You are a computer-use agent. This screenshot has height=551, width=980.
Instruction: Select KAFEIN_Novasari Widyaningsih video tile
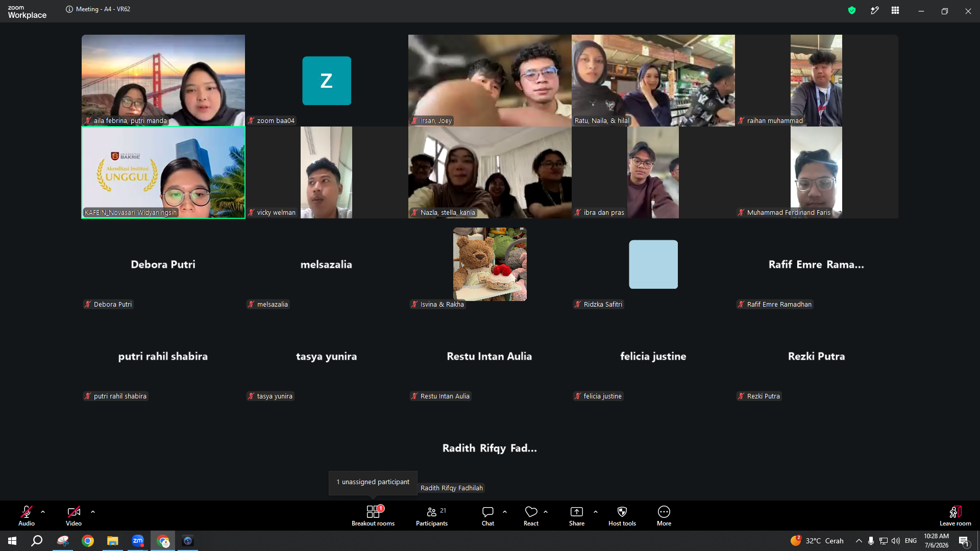[x=163, y=172]
